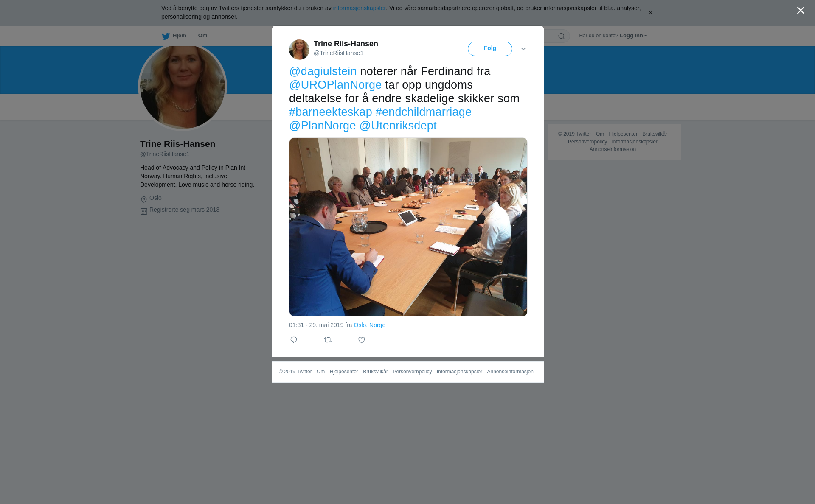815x504 pixels.
Task: Open the #endchildmarriage hashtag
Action: pyautogui.click(x=424, y=112)
